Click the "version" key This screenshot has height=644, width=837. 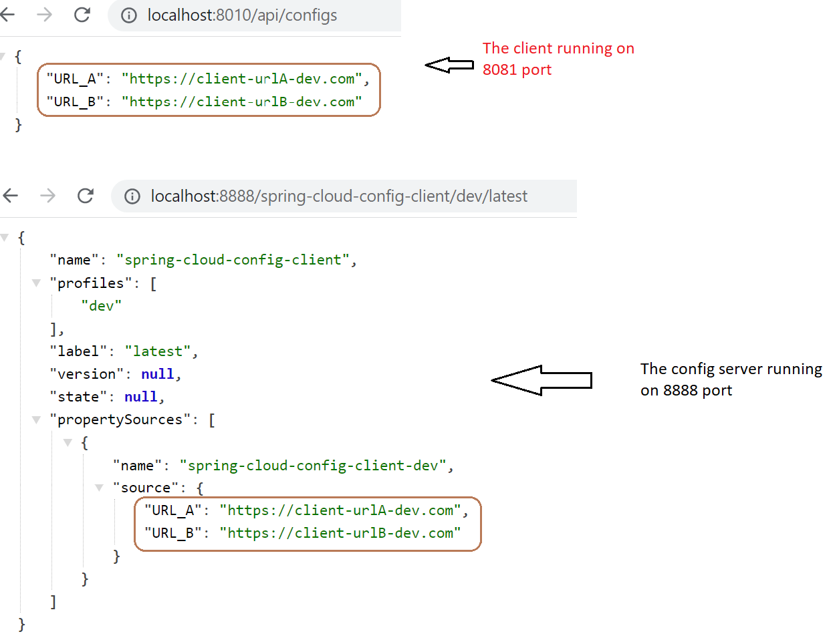(86, 374)
